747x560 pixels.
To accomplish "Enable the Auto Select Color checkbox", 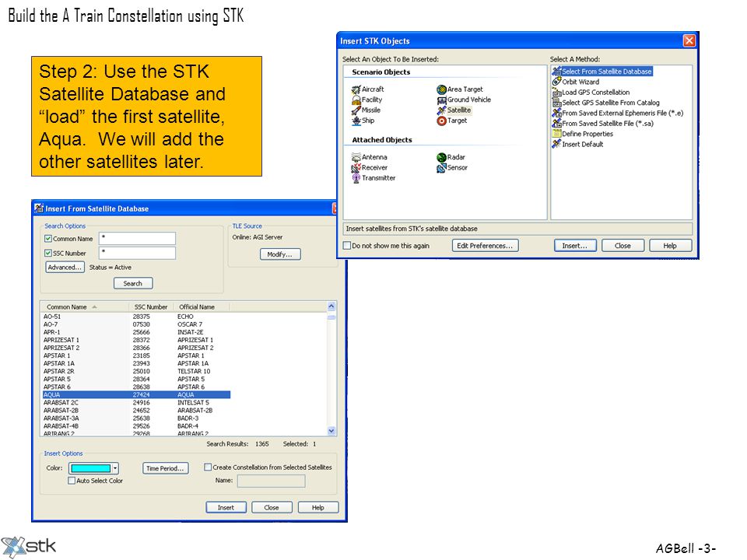I will (72, 481).
